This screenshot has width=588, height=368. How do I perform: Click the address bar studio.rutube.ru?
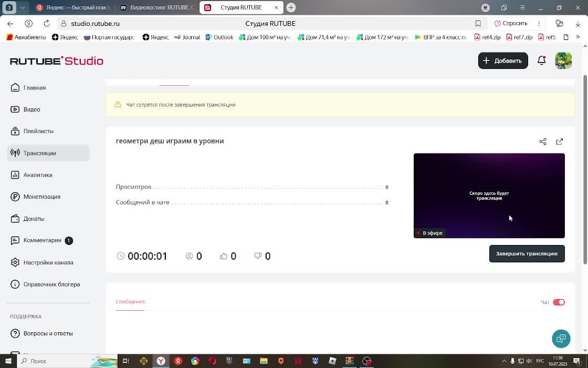pyautogui.click(x=95, y=24)
